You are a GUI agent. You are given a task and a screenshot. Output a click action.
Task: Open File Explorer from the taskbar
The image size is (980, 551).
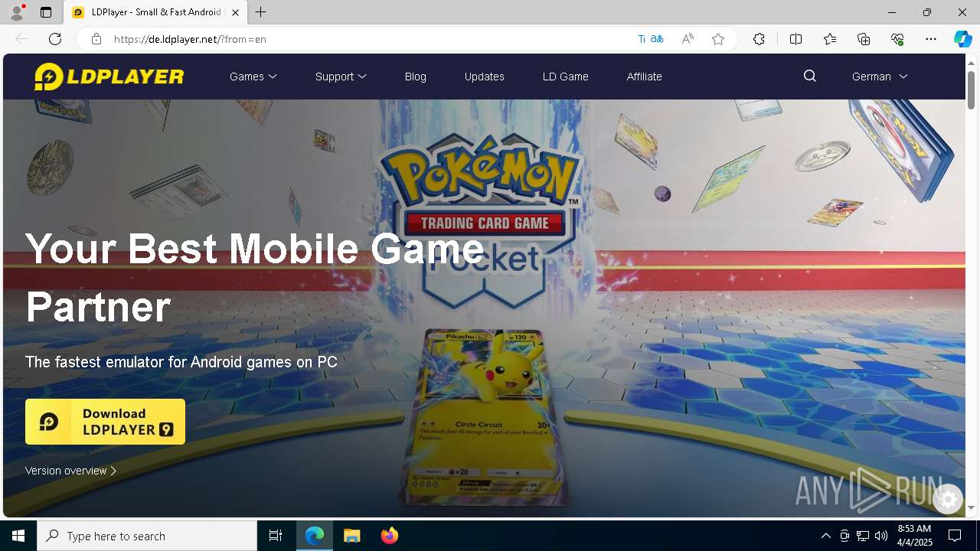351,536
